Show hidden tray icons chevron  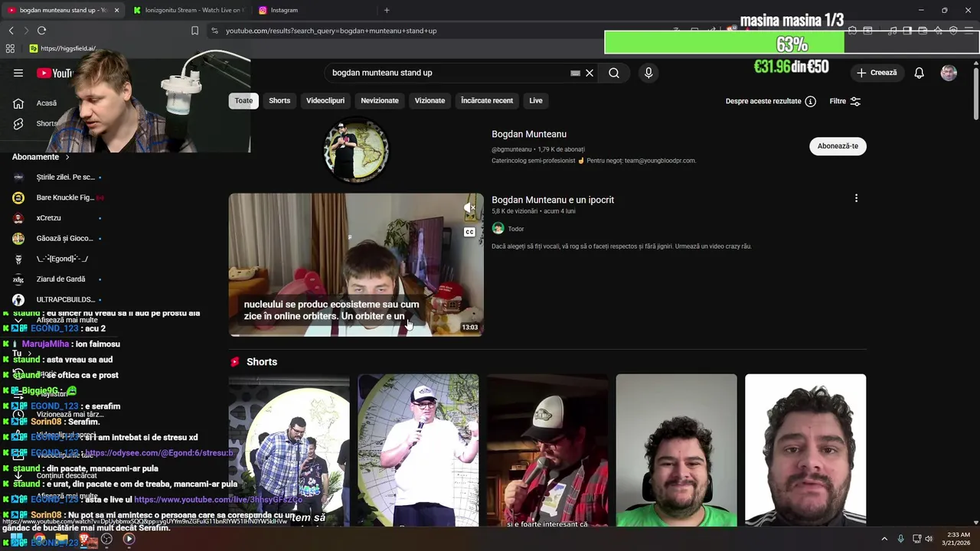(886, 539)
